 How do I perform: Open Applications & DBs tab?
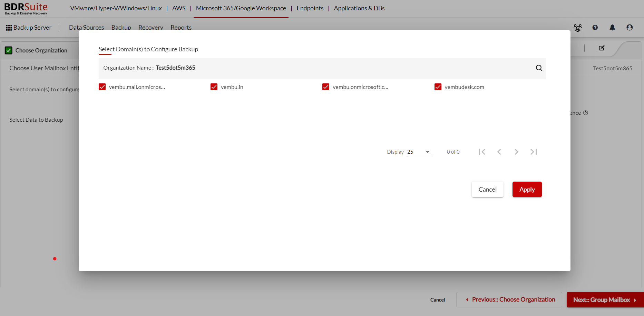pos(359,8)
